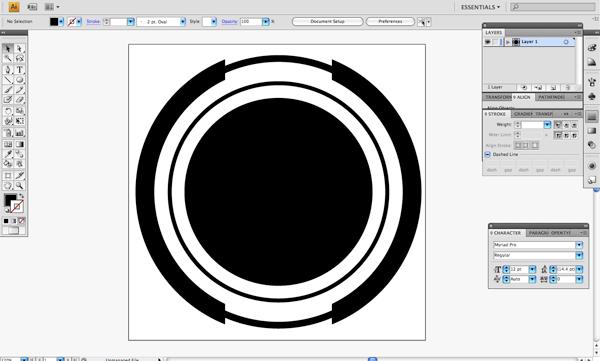This screenshot has width=600, height=361.
Task: Choose the Eraser tool
Action: [x=20, y=100]
